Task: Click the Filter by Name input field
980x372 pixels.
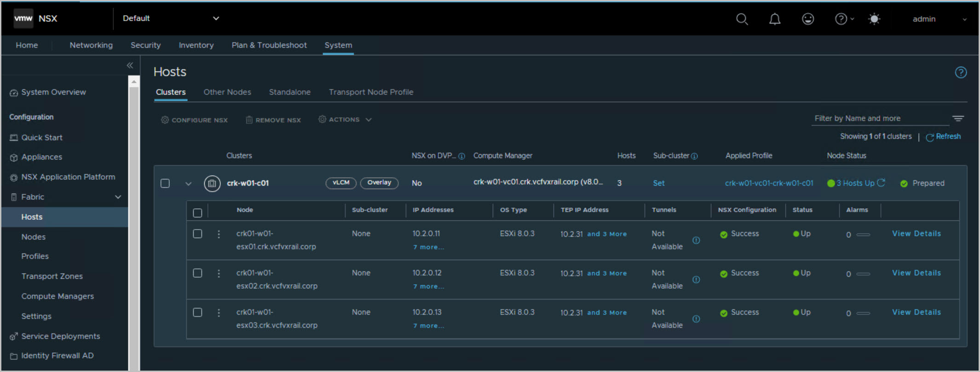Action: (879, 119)
